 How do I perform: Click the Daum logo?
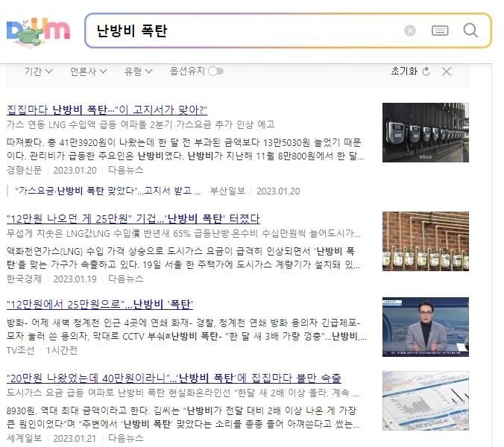point(38,31)
